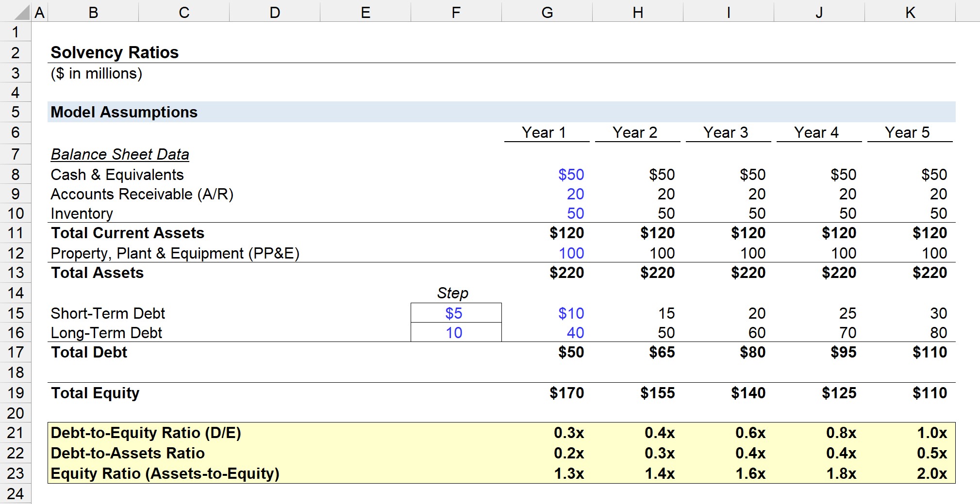980x504 pixels.
Task: Select column G header
Action: (547, 12)
